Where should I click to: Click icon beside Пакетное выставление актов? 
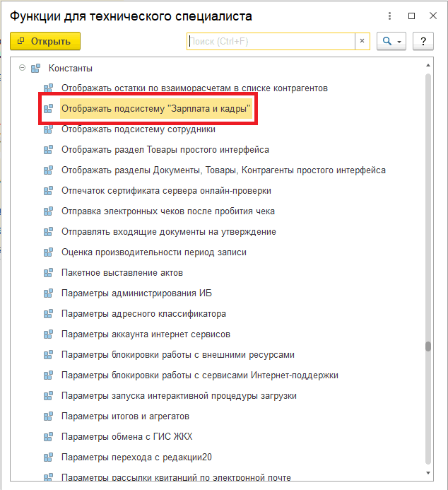click(x=48, y=273)
